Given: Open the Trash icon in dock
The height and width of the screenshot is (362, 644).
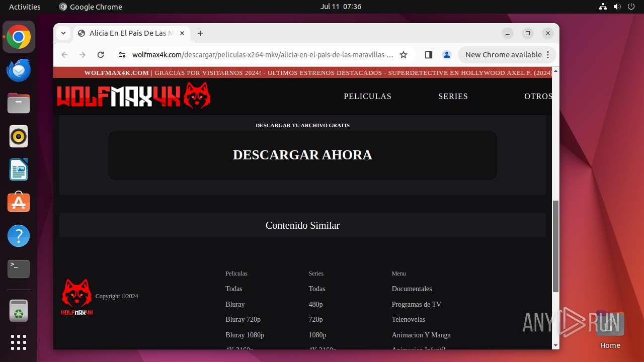Looking at the screenshot, I should pyautogui.click(x=19, y=311).
